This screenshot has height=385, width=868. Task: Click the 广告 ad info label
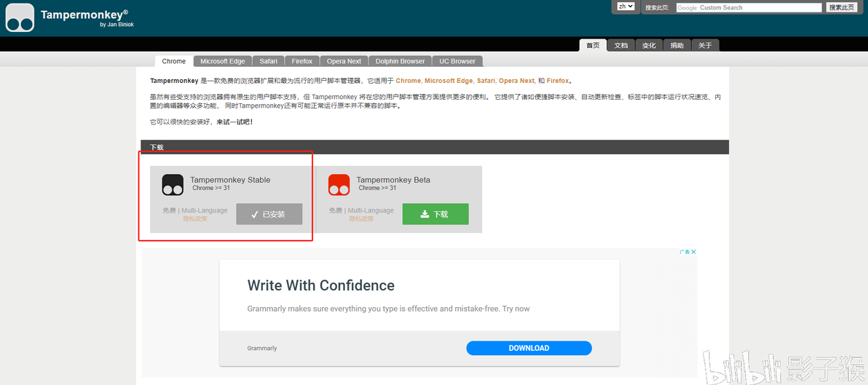tap(684, 252)
